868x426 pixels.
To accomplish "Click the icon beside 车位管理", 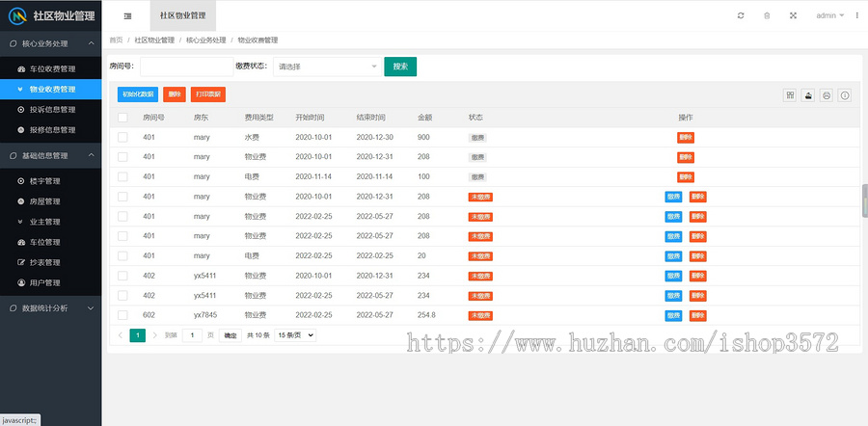I will (21, 242).
